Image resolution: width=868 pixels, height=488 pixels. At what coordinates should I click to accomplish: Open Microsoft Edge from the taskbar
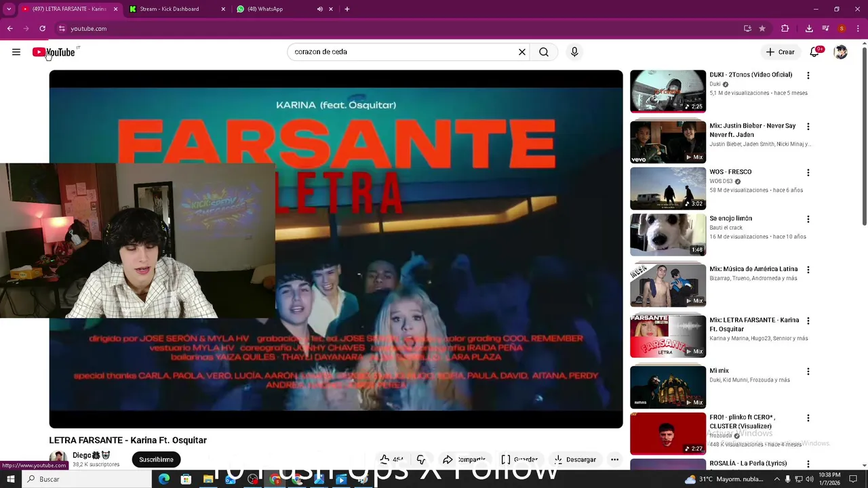pos(164,479)
